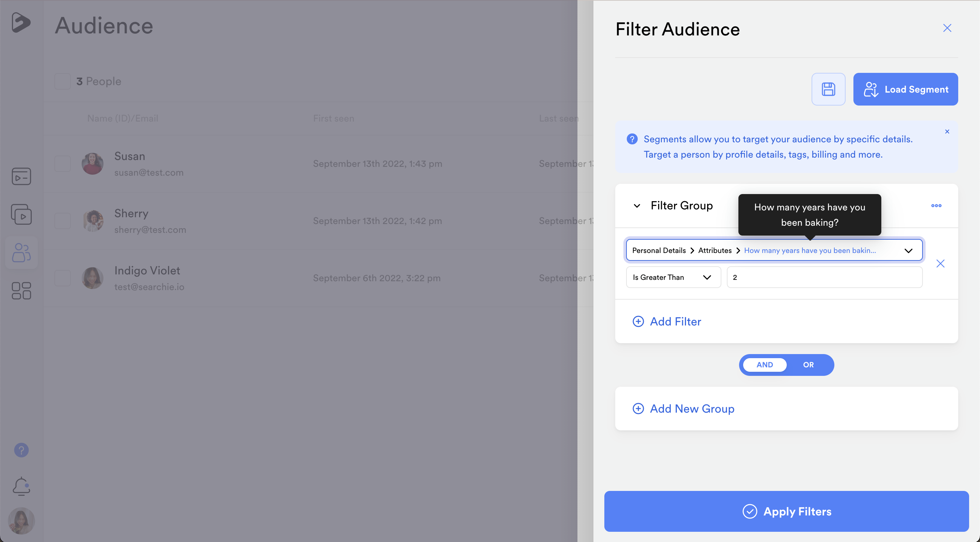Click the filter value input field
This screenshot has height=542, width=980.
pyautogui.click(x=824, y=277)
